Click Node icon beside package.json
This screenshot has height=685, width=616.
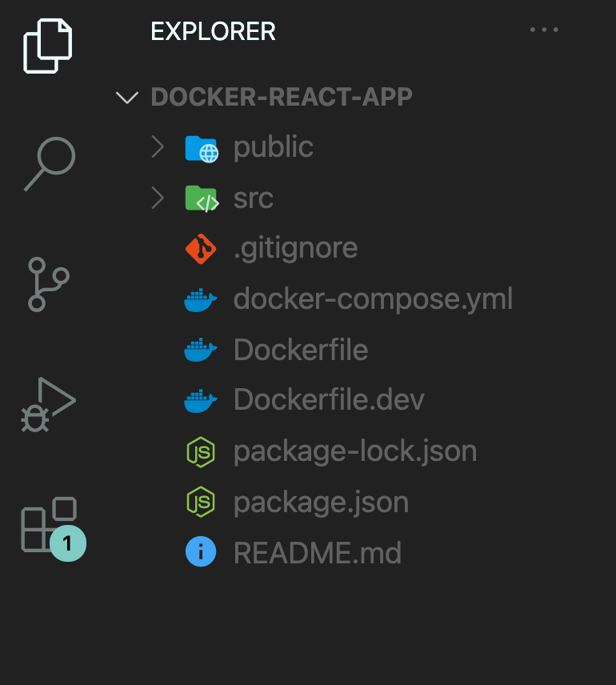pyautogui.click(x=201, y=502)
